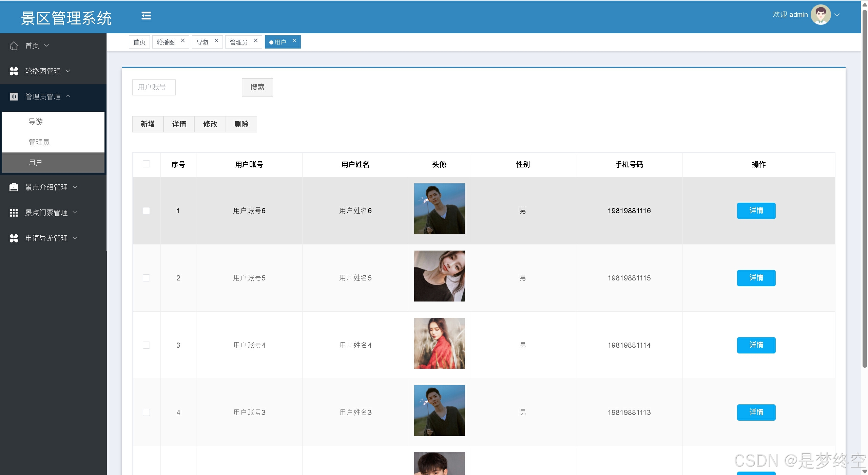The image size is (868, 475).
Task: Click the sidebar collapse hamburger icon
Action: pyautogui.click(x=146, y=16)
